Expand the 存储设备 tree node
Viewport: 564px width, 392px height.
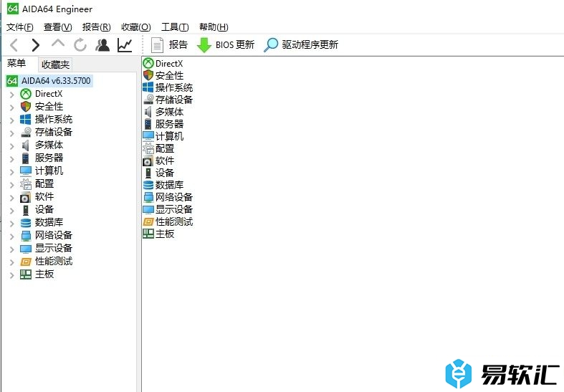[12, 133]
